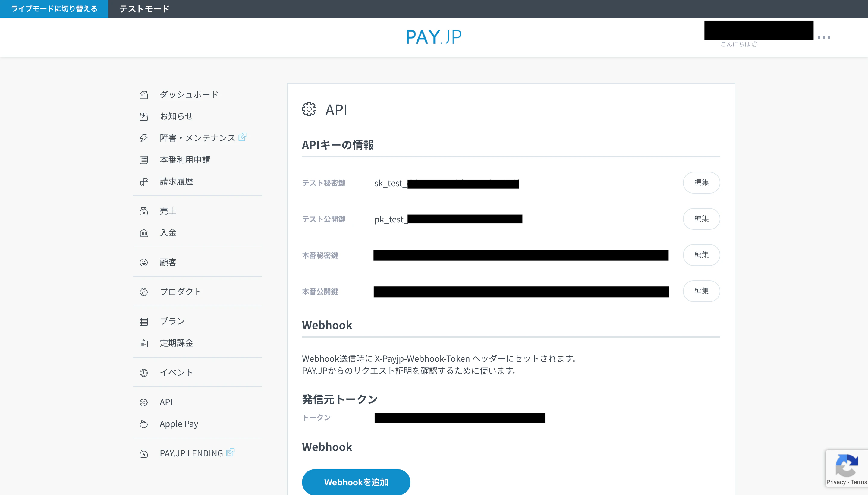Open the ダッシュボード home icon

point(144,95)
